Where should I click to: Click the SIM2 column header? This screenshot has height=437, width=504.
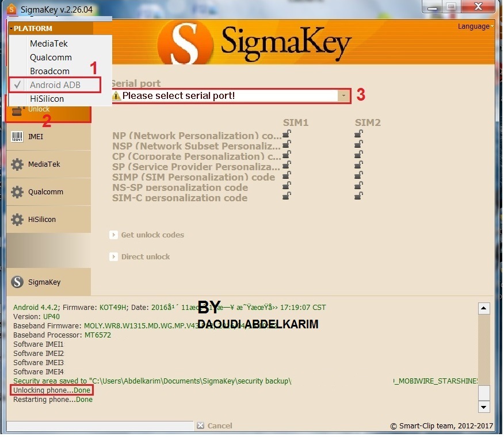(x=368, y=122)
